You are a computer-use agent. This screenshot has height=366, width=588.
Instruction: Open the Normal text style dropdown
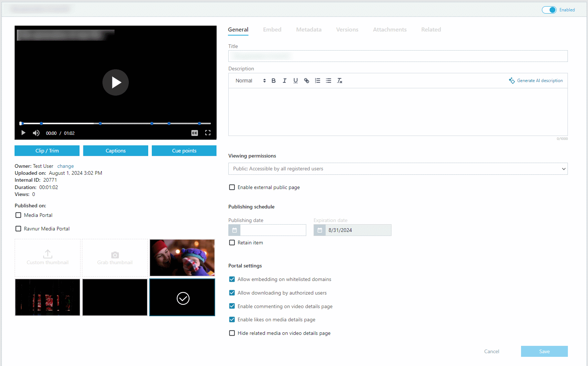pos(251,81)
